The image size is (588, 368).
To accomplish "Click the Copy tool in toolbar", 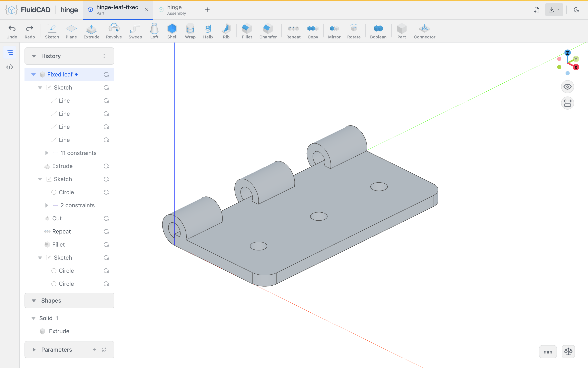I will pyautogui.click(x=313, y=31).
